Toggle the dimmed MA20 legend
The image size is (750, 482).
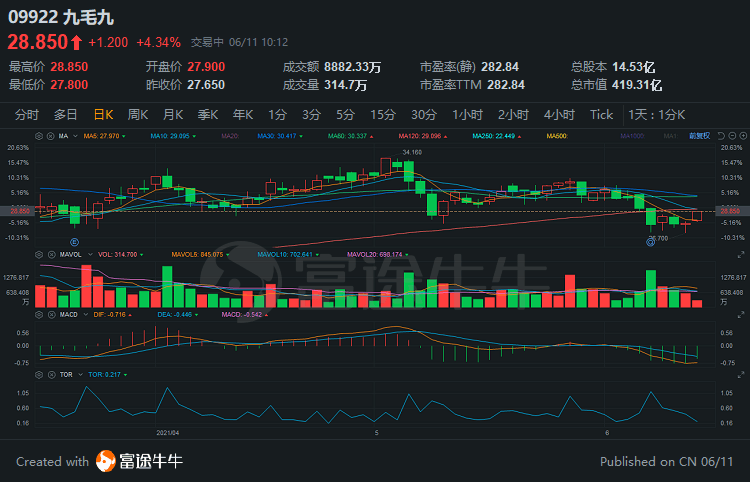230,136
